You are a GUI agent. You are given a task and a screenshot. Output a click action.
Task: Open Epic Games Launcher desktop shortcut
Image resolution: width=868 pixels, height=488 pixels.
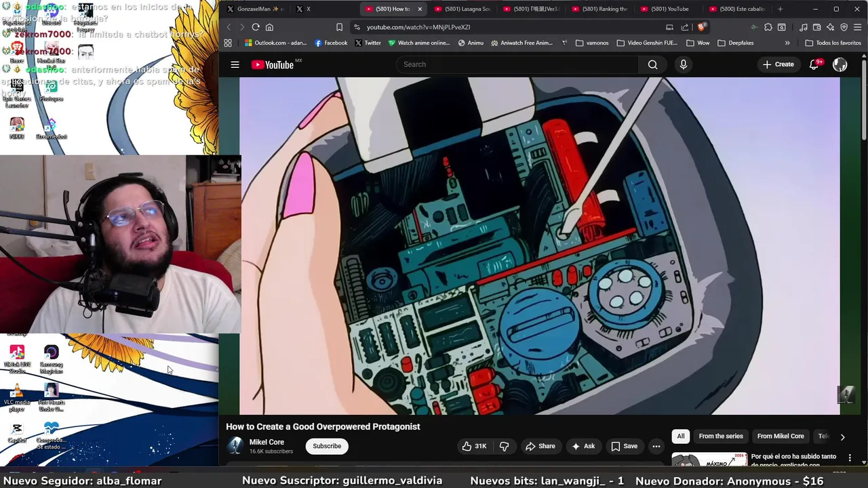(17, 94)
